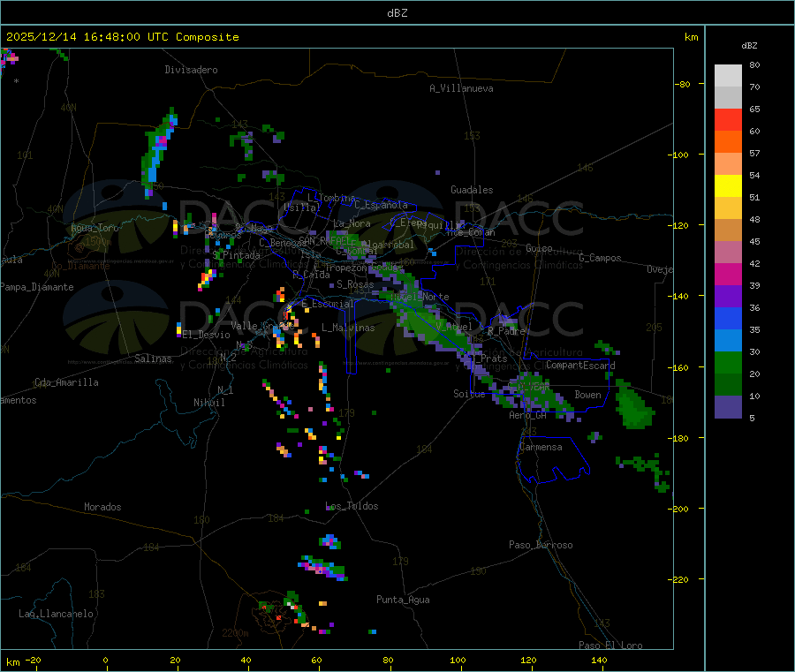Click the Pampa_Diamante label

(37, 287)
